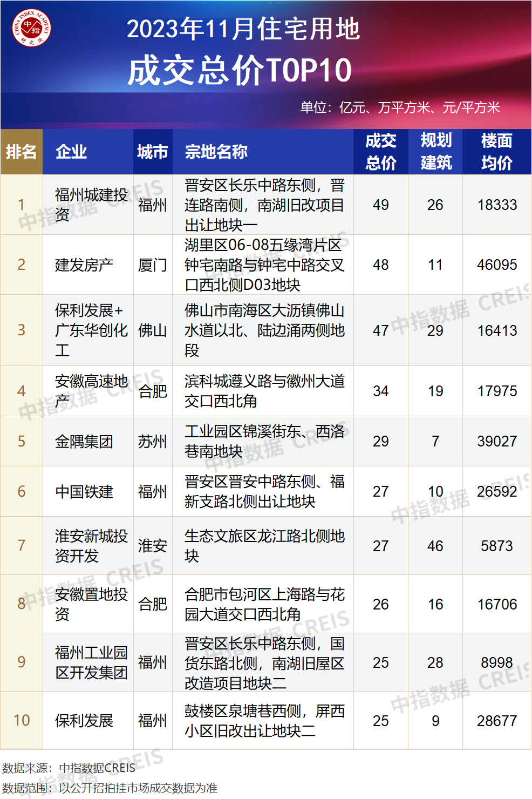
Task: Click the heading "成交总价TOP10"
Action: click(x=240, y=70)
